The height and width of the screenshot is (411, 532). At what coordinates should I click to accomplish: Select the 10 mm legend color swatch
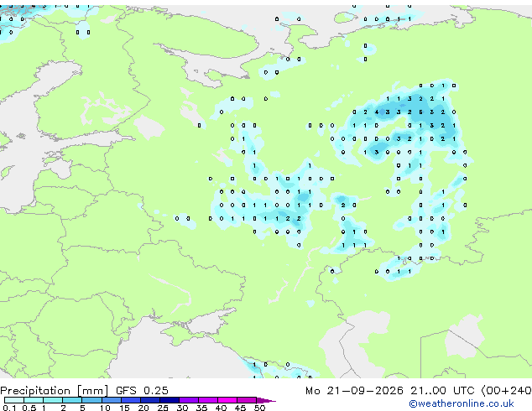point(112,400)
